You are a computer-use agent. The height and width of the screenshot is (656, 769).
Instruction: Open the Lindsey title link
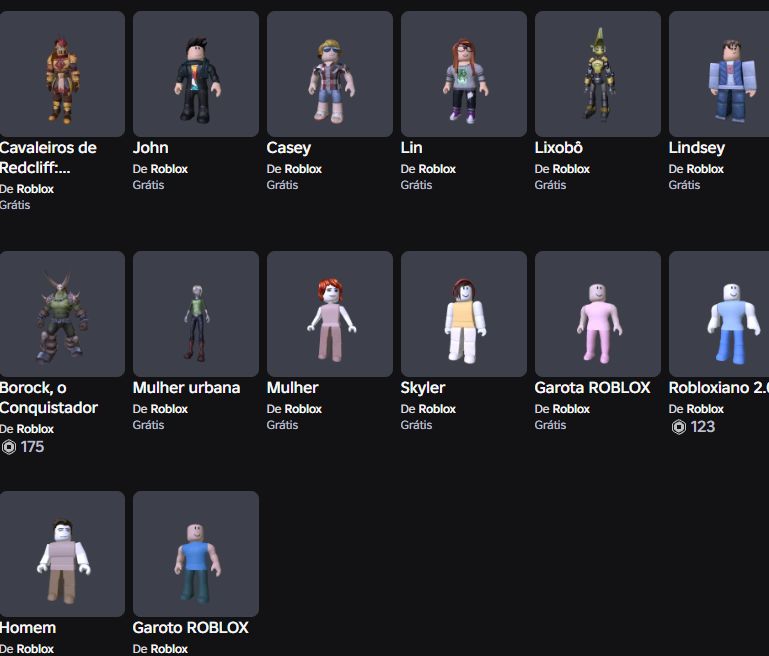697,148
